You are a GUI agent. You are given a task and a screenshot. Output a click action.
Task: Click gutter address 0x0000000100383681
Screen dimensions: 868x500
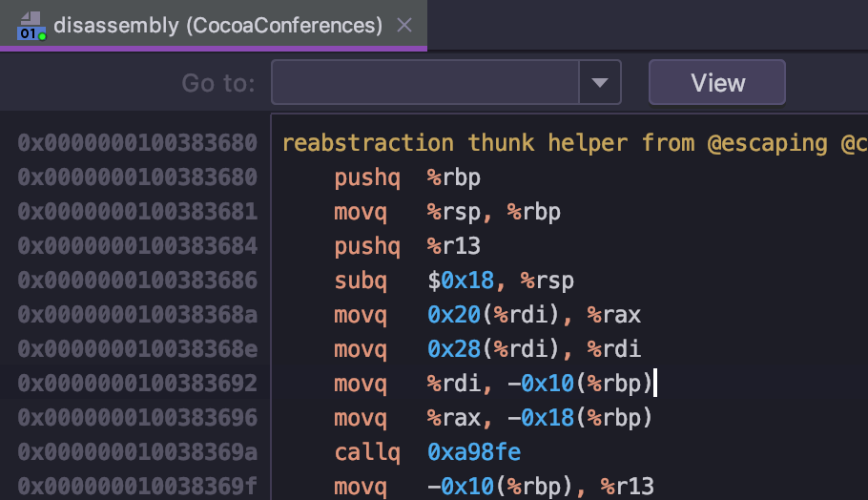pos(137,212)
